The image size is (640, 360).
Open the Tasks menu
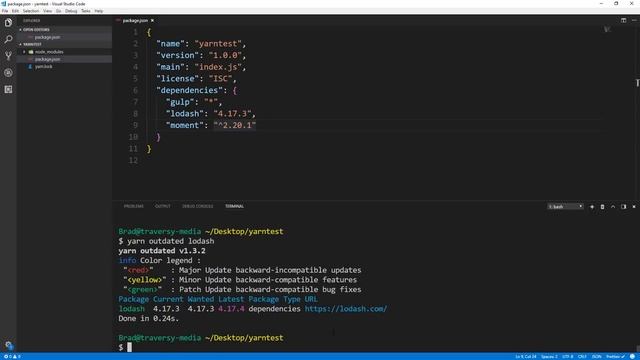tap(86, 11)
